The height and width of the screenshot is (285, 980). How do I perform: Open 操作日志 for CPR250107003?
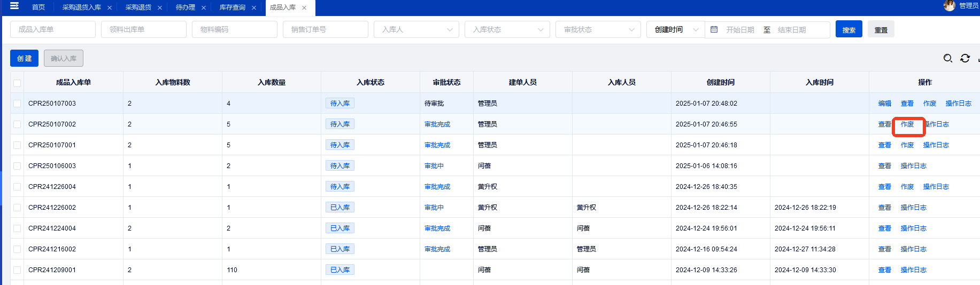pyautogui.click(x=959, y=104)
